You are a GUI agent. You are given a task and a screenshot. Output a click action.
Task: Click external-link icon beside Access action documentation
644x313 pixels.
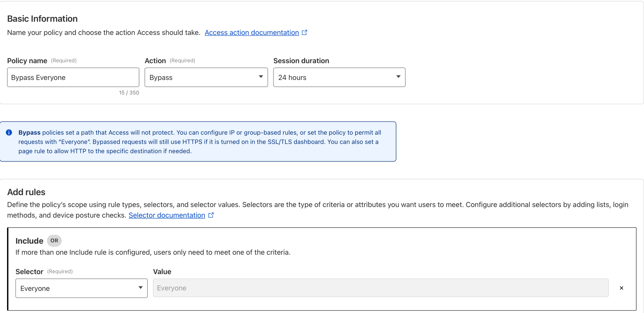click(x=304, y=33)
